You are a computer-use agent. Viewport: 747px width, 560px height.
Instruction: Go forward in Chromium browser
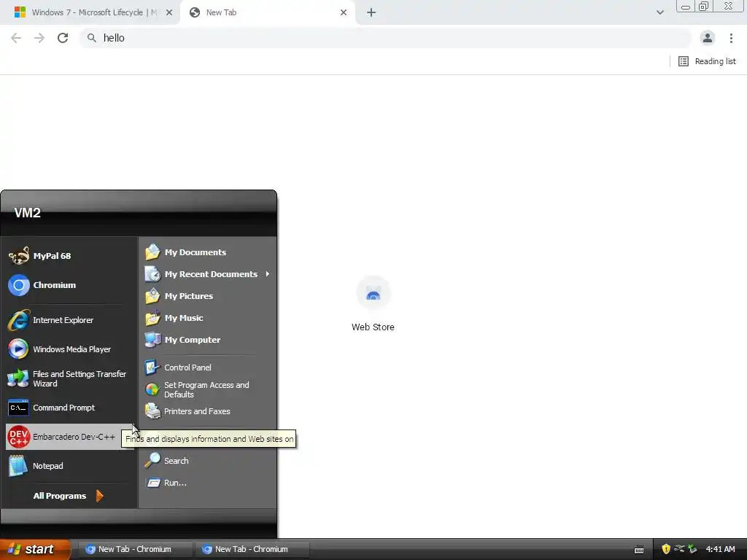click(39, 38)
